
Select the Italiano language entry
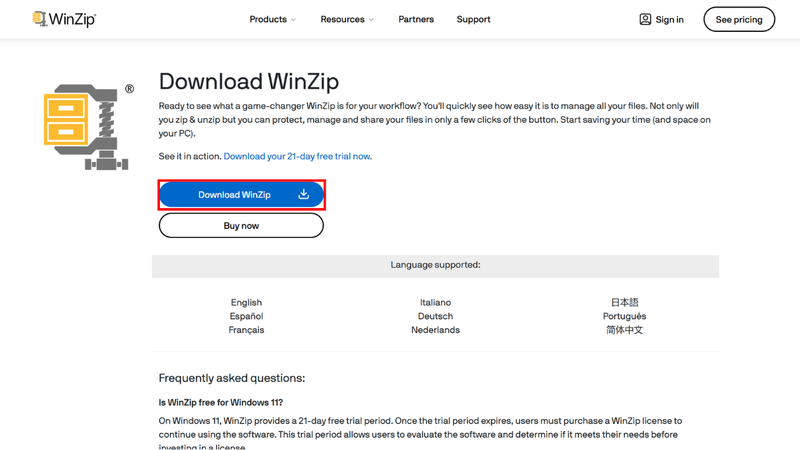tap(435, 303)
